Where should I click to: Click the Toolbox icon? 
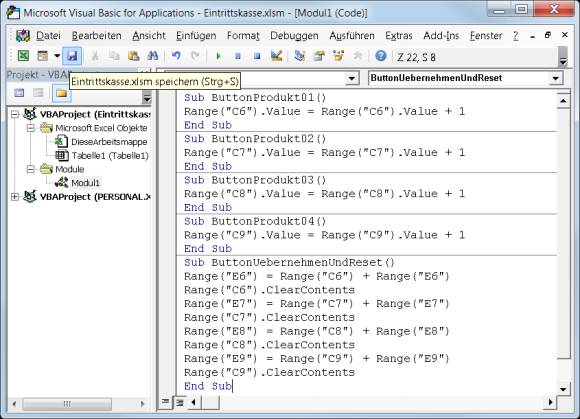pos(358,56)
